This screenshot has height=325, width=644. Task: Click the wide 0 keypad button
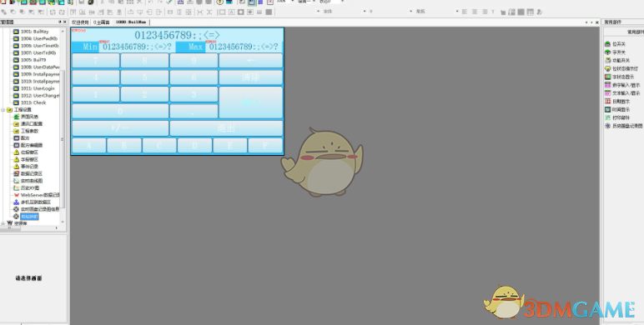120,111
